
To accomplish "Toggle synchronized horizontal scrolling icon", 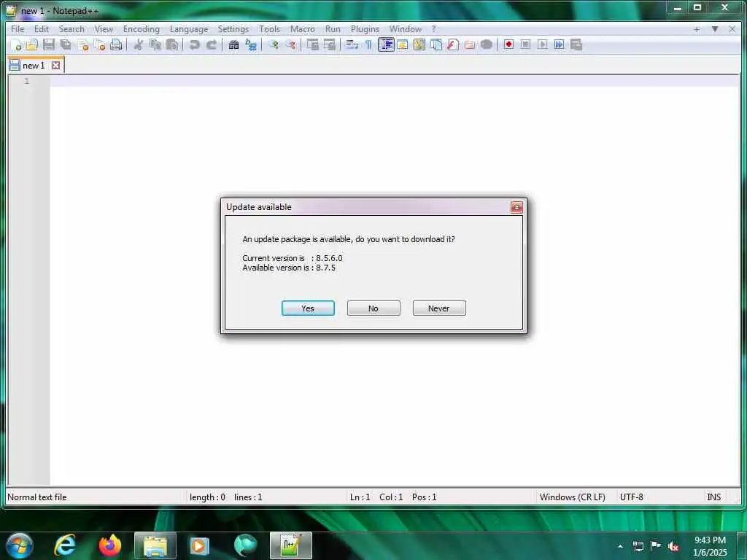I will click(x=329, y=44).
